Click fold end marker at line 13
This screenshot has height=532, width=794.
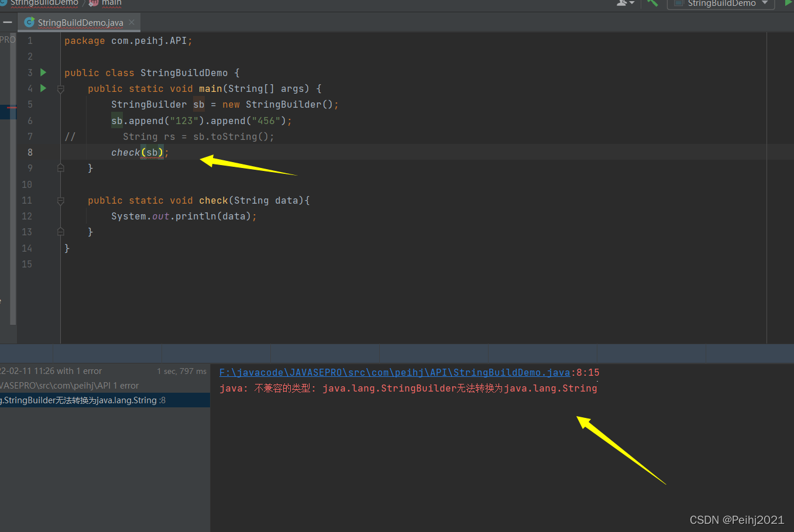click(x=61, y=232)
